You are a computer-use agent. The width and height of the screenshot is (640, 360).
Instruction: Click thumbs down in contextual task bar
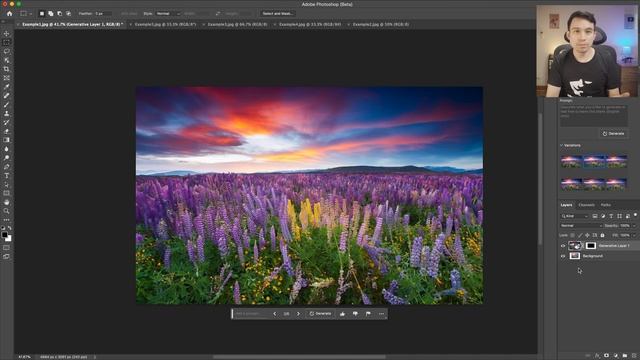click(x=355, y=314)
